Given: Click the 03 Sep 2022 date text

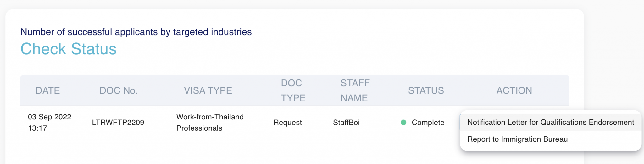Looking at the screenshot, I should (50, 117).
